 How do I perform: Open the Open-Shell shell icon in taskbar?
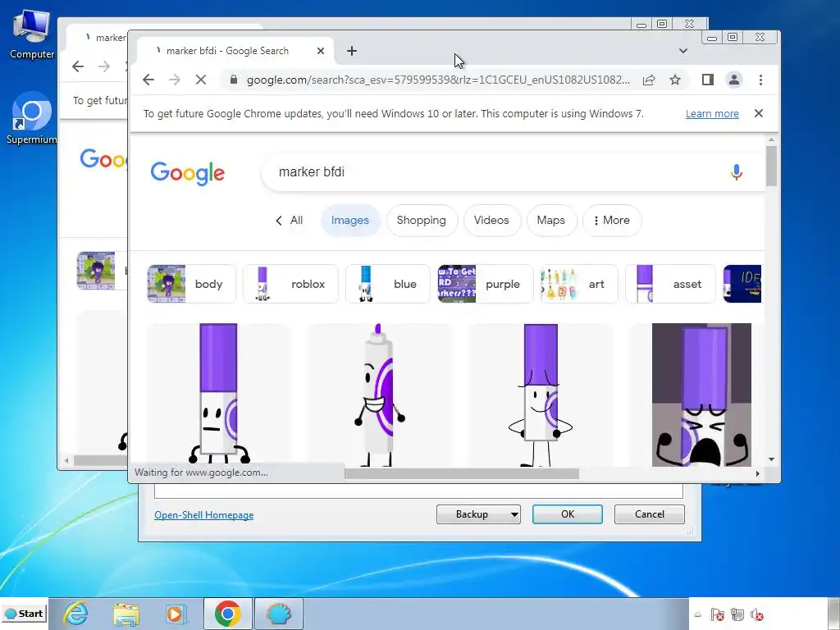(279, 614)
